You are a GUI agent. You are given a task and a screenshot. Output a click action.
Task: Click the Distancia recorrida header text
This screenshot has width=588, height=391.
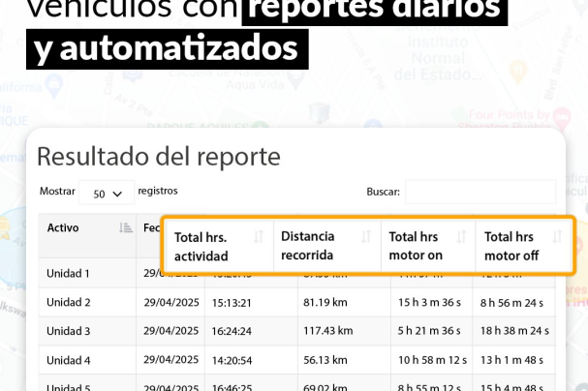tap(307, 246)
